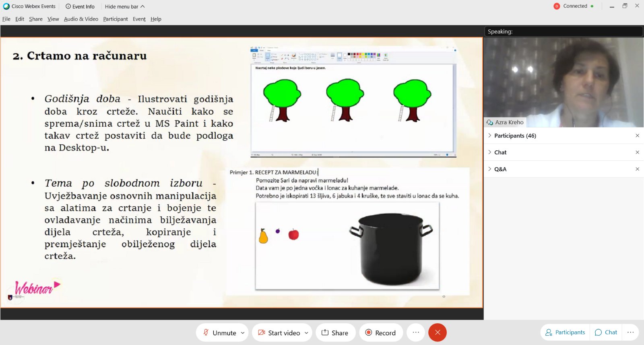Click the Share content button

[x=335, y=333]
